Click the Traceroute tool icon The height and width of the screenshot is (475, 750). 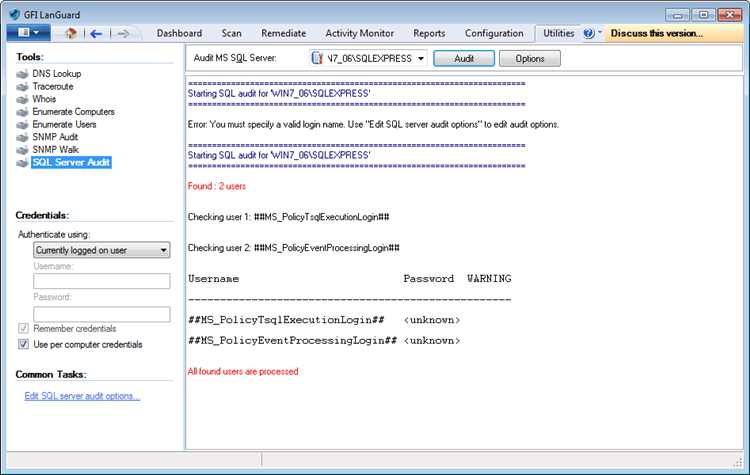[x=22, y=87]
